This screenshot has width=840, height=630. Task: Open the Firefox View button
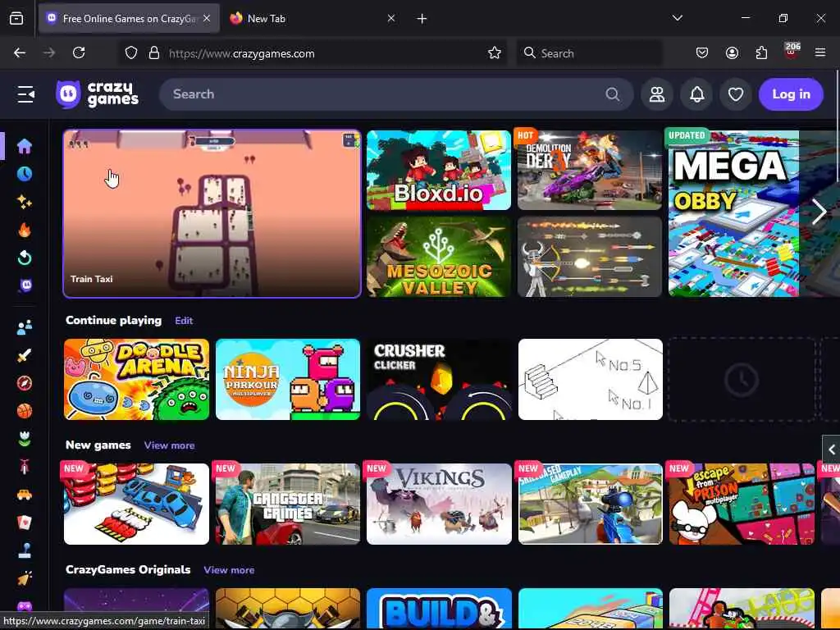(x=16, y=19)
